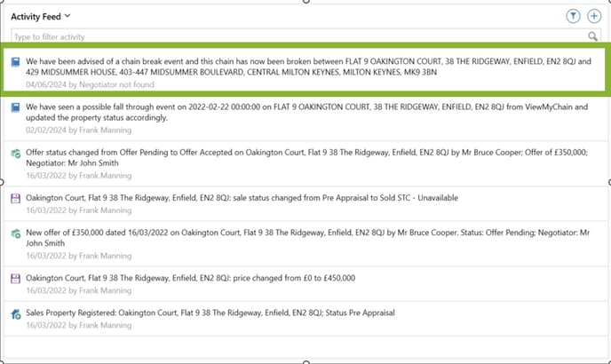The height and width of the screenshot is (364, 611).
Task: Click date line under Offer Accepted entry
Action: (x=79, y=176)
